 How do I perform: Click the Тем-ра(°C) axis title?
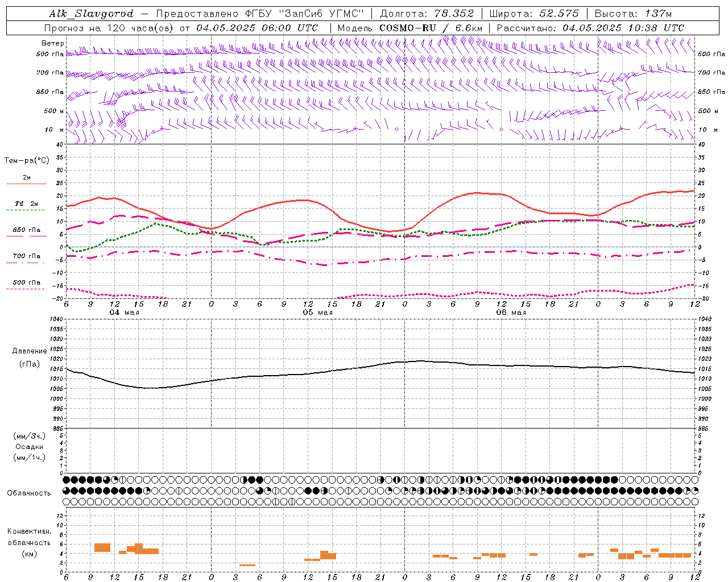click(27, 161)
